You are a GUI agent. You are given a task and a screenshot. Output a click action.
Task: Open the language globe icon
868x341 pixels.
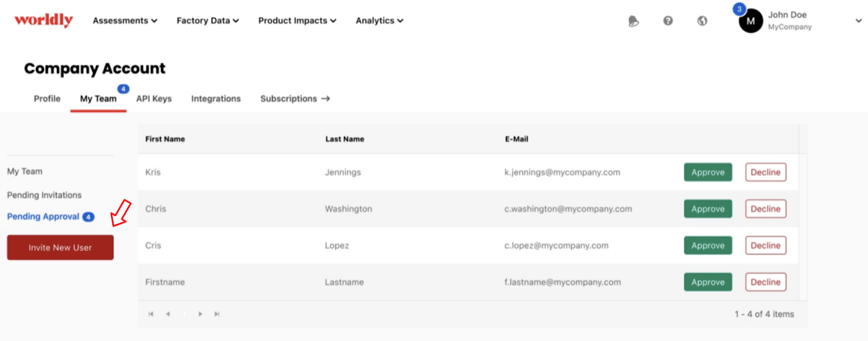click(x=702, y=21)
